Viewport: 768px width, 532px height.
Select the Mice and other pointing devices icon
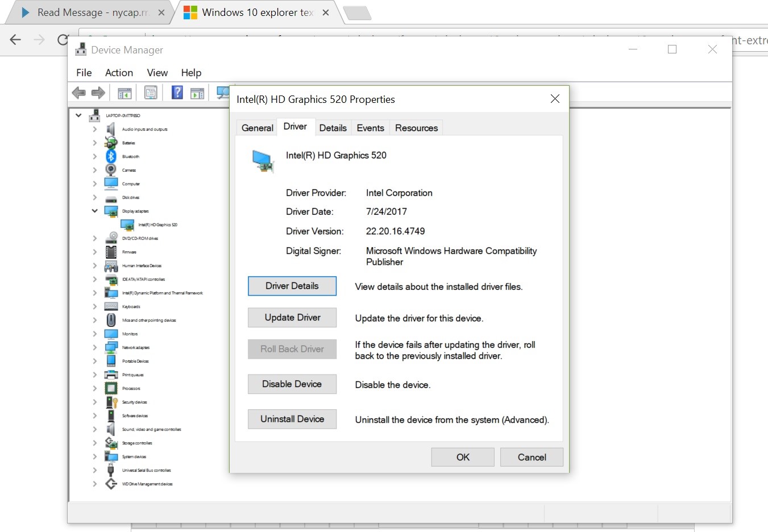(111, 320)
